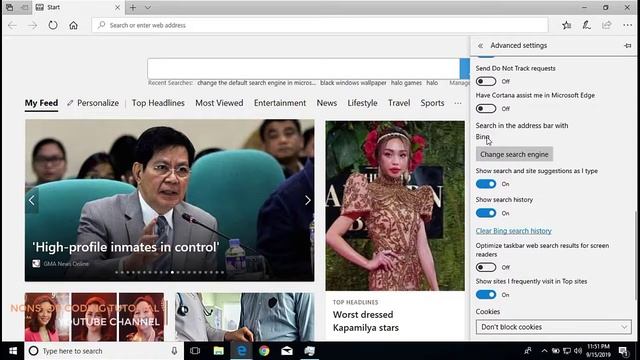Click Clear Bing search history link

pyautogui.click(x=513, y=231)
